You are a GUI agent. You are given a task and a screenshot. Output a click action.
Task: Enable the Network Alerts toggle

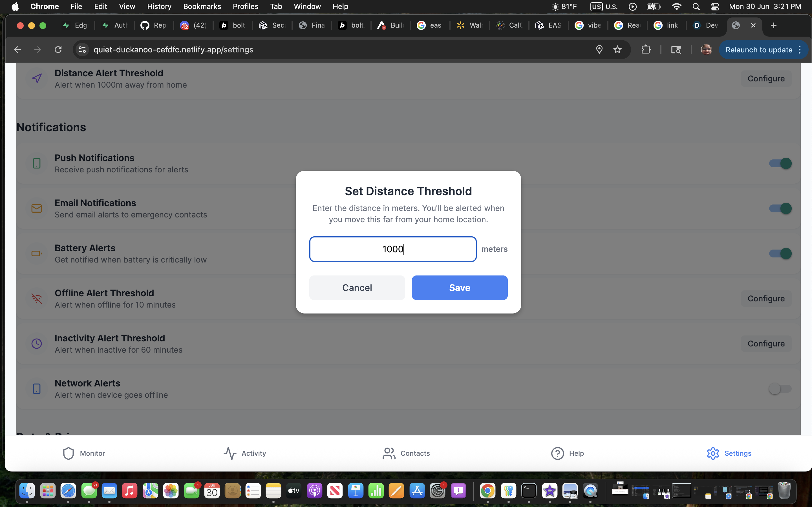[x=780, y=389]
